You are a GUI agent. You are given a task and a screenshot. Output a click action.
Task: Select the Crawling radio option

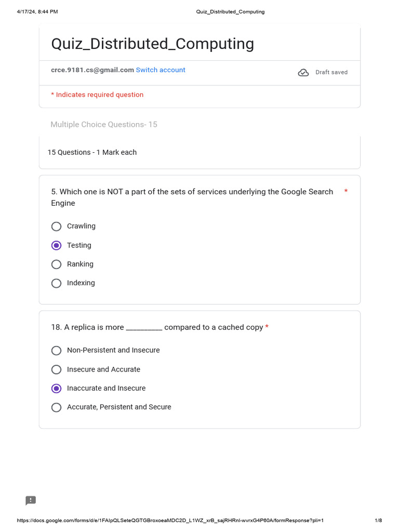[57, 227]
